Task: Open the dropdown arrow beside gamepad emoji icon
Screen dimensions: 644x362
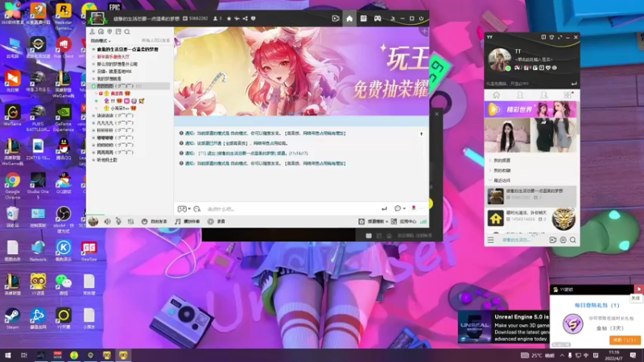Action: pos(189,209)
